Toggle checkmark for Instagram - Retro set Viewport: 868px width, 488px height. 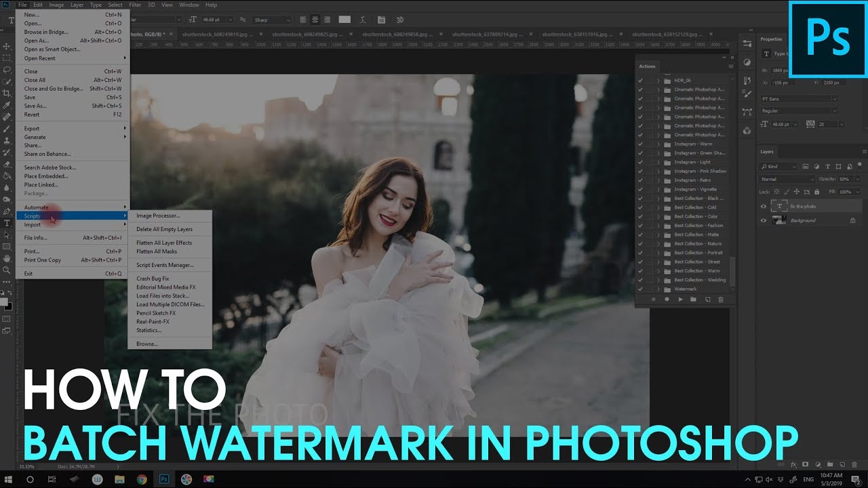641,180
